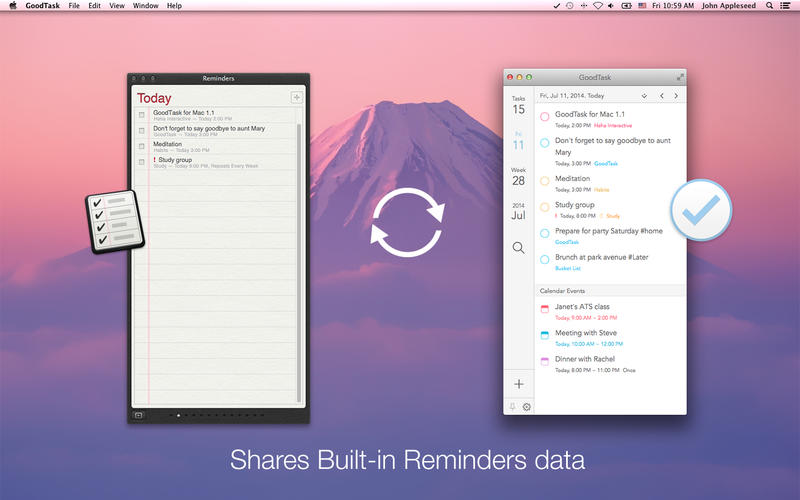Click the Meeting with Steve calendar icon

click(544, 335)
